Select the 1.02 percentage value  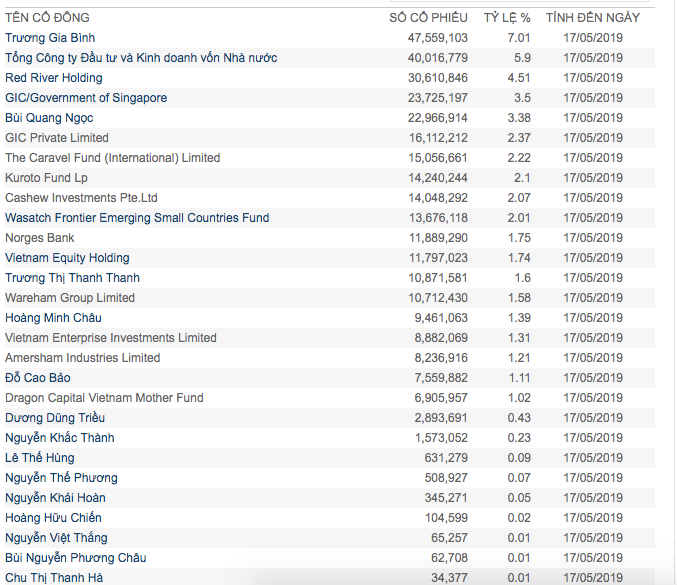pyautogui.click(x=519, y=398)
